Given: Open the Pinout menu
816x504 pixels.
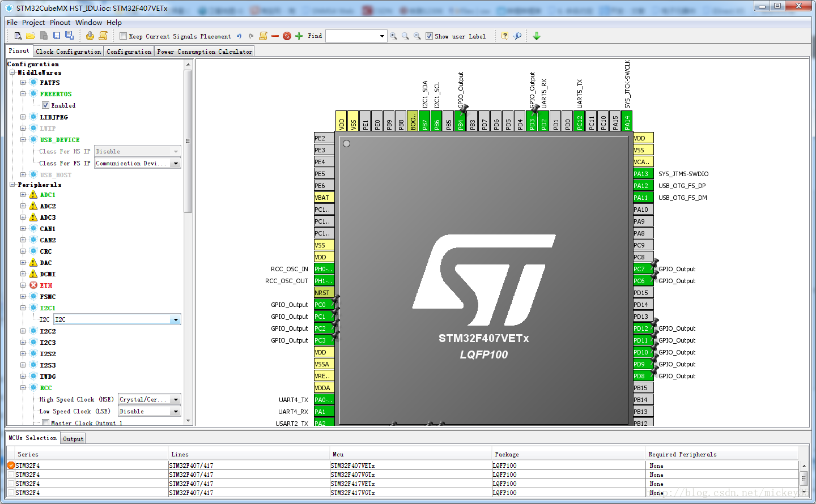Looking at the screenshot, I should pos(60,23).
